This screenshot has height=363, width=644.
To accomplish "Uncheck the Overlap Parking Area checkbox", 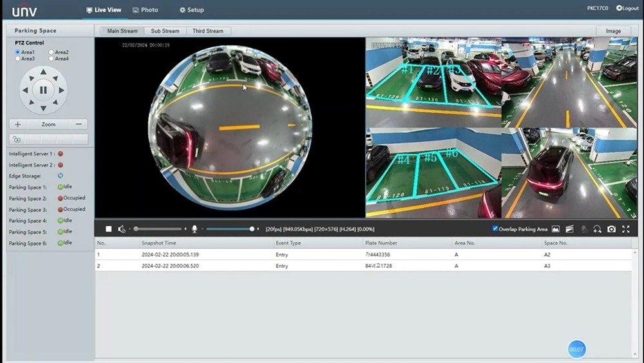I will coord(495,229).
